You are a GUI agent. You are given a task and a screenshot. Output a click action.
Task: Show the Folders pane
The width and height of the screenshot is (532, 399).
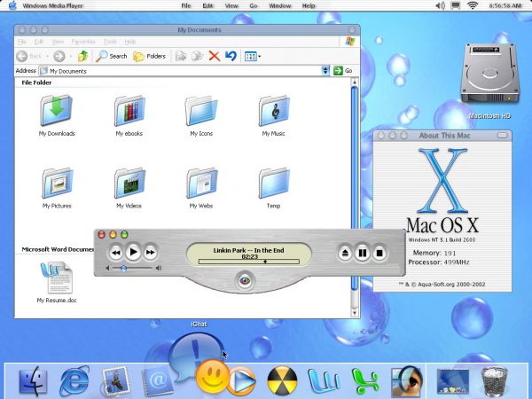(x=149, y=56)
